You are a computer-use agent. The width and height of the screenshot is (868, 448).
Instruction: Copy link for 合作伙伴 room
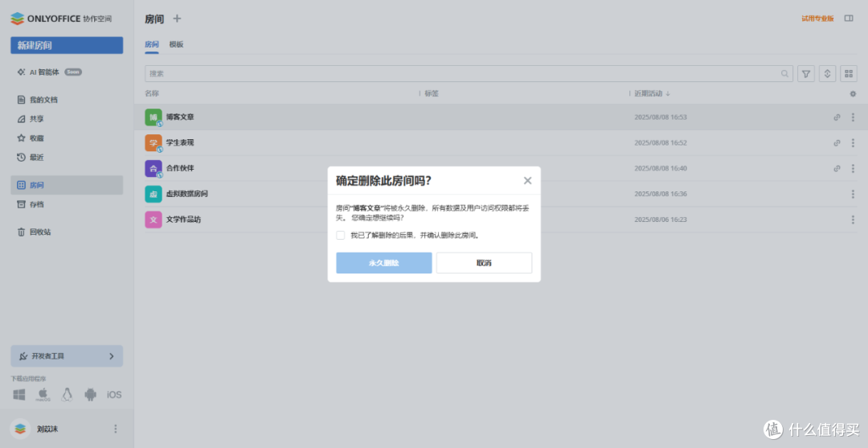coord(837,168)
